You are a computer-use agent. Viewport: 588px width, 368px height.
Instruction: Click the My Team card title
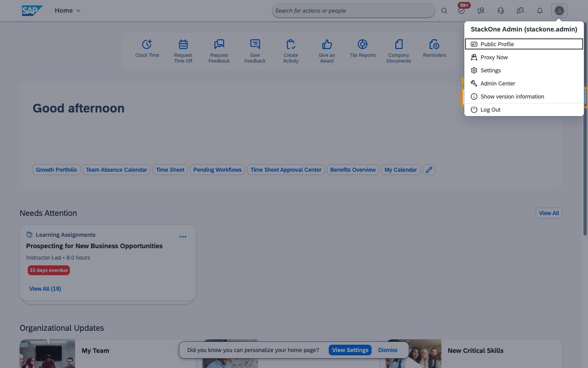96,351
